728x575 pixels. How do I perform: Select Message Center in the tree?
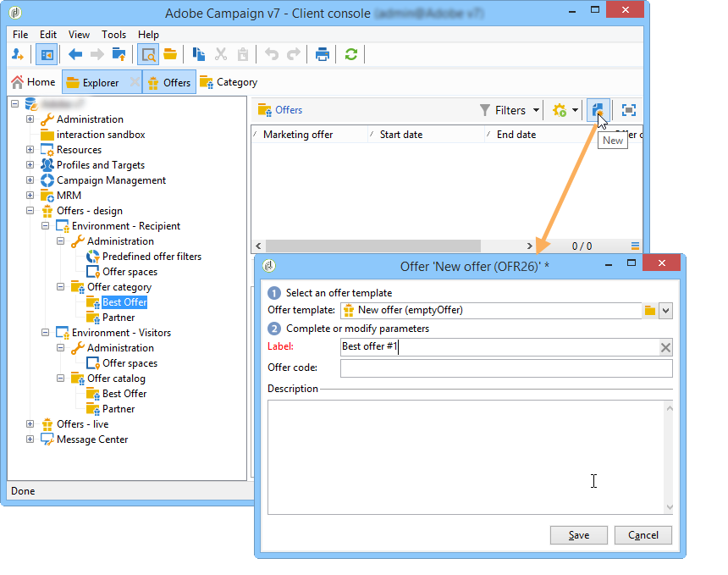point(92,440)
